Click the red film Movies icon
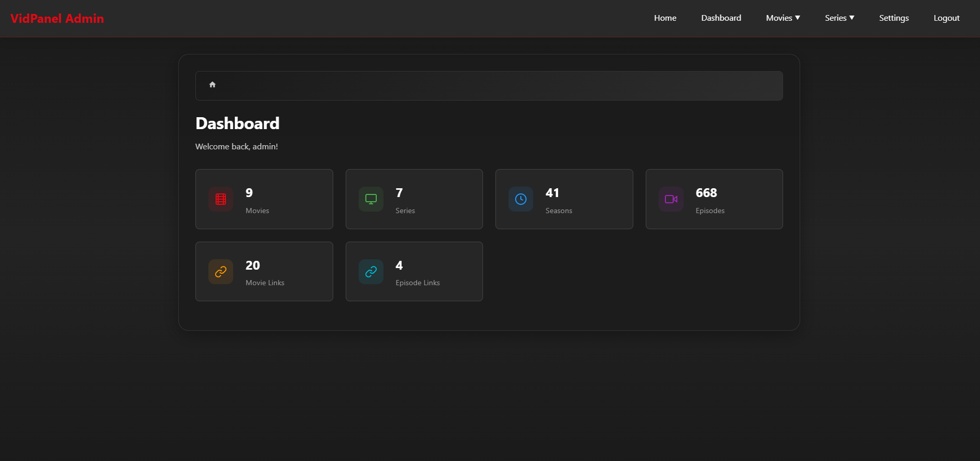 click(221, 199)
